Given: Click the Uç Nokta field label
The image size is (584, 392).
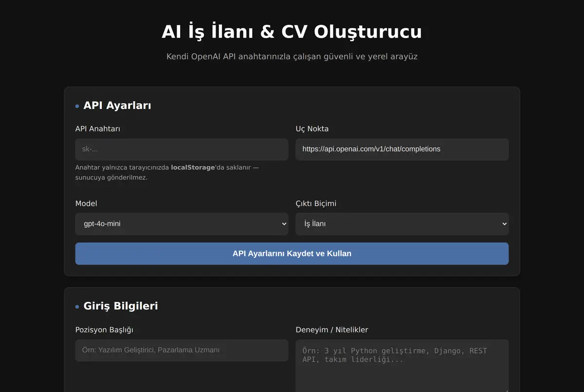Looking at the screenshot, I should [x=312, y=129].
